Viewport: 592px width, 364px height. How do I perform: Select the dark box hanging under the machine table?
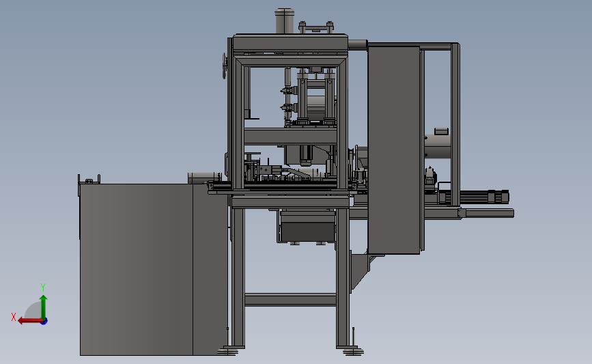pos(308,232)
